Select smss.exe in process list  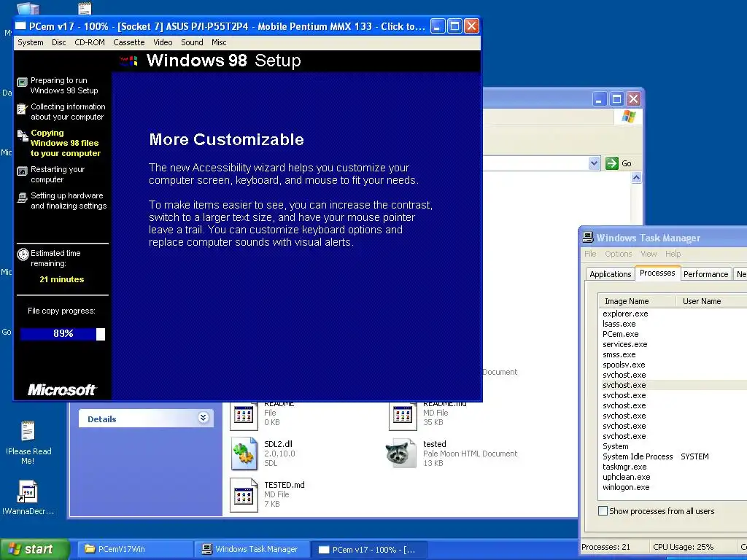pos(619,355)
